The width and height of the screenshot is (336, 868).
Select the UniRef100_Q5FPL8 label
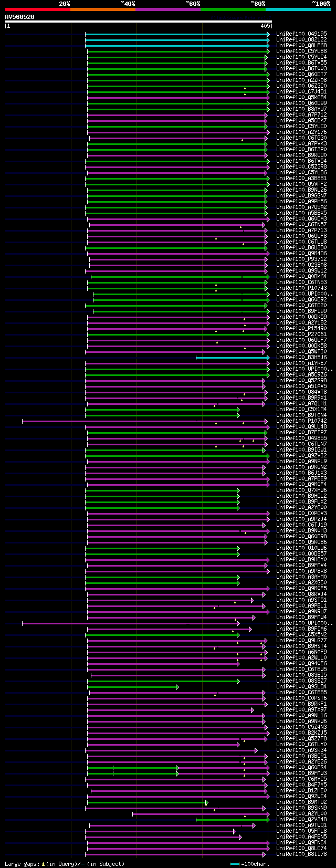[x=301, y=831]
